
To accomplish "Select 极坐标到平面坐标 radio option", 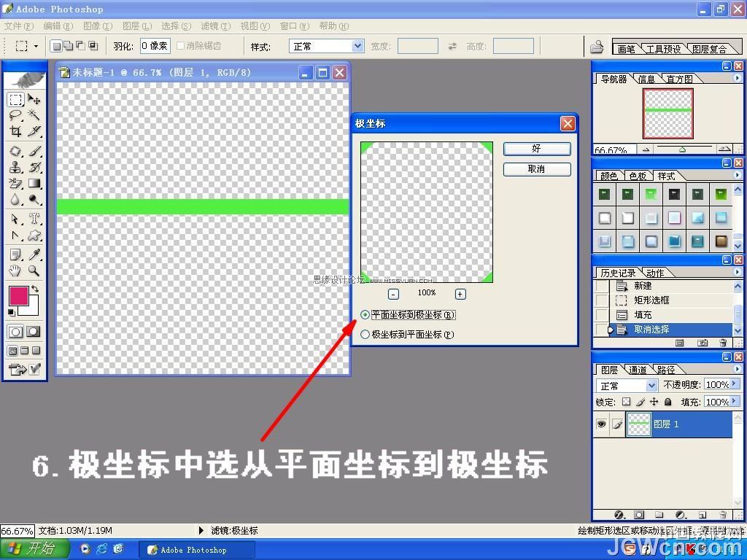I will [x=365, y=334].
